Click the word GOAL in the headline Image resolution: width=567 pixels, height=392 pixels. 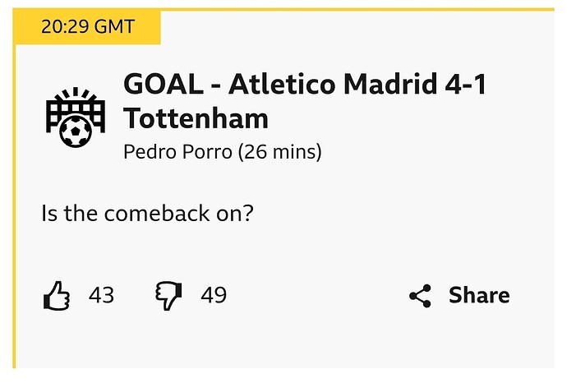coord(159,84)
